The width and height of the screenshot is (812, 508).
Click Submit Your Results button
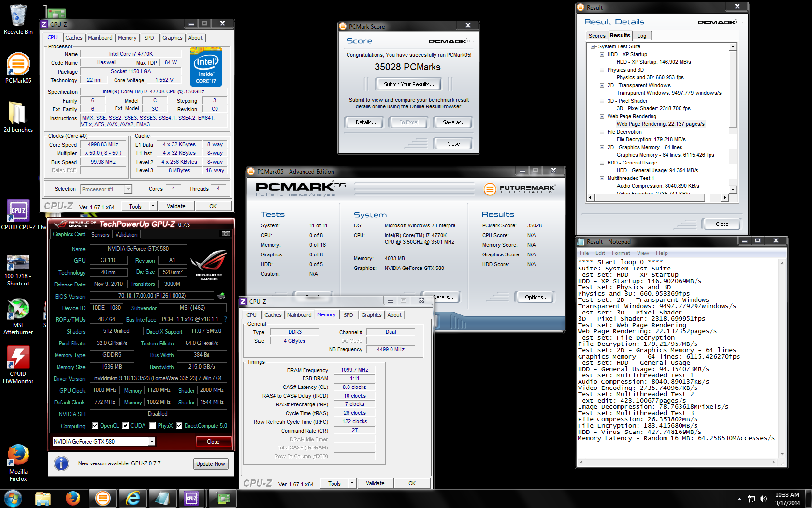coord(408,84)
